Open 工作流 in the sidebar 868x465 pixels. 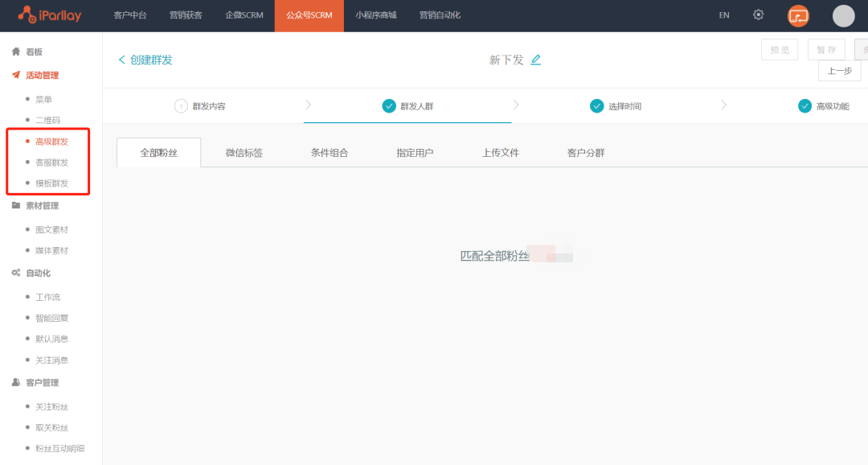click(47, 298)
